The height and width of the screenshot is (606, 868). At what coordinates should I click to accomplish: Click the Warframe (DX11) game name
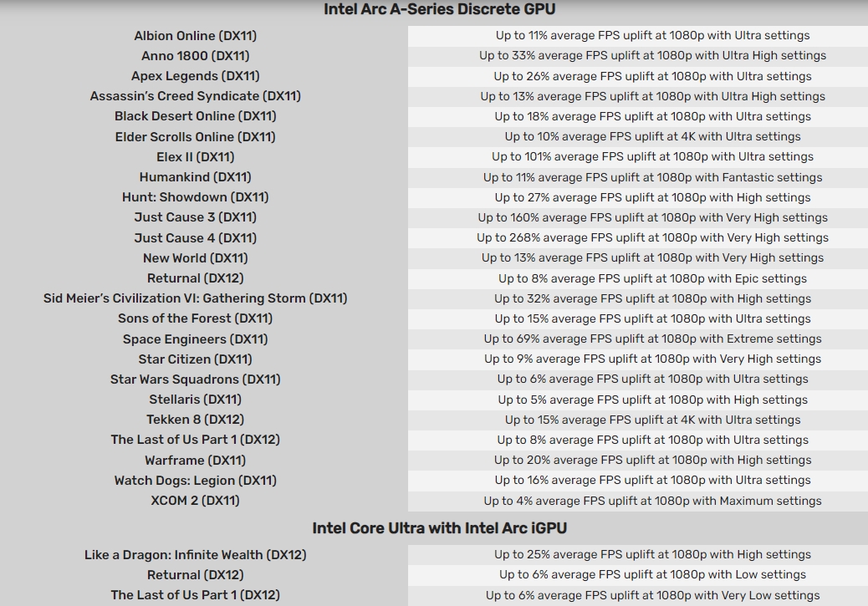(196, 461)
